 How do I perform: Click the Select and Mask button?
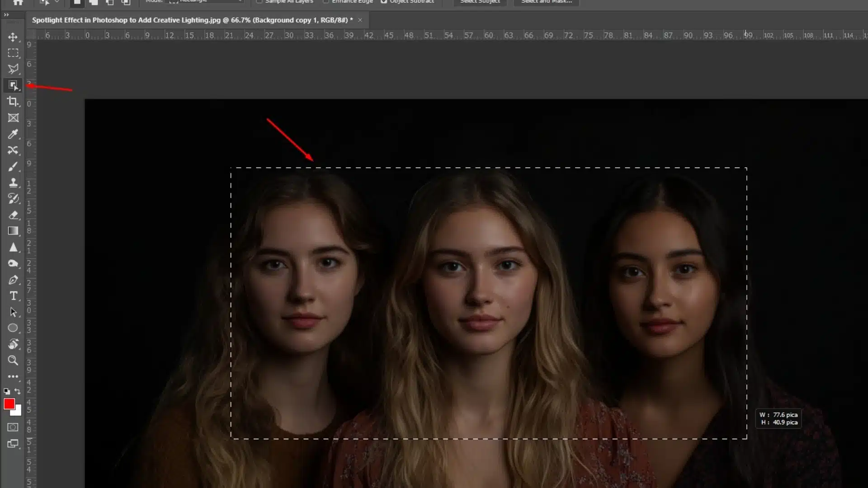point(547,2)
